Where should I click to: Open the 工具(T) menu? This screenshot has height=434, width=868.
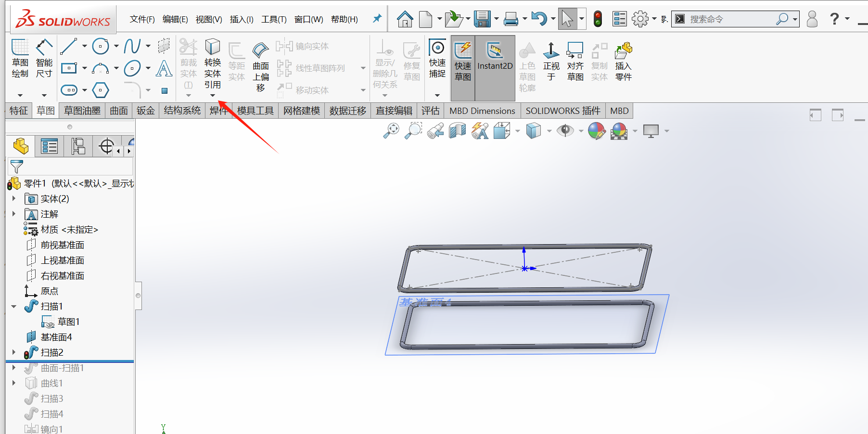coord(274,19)
